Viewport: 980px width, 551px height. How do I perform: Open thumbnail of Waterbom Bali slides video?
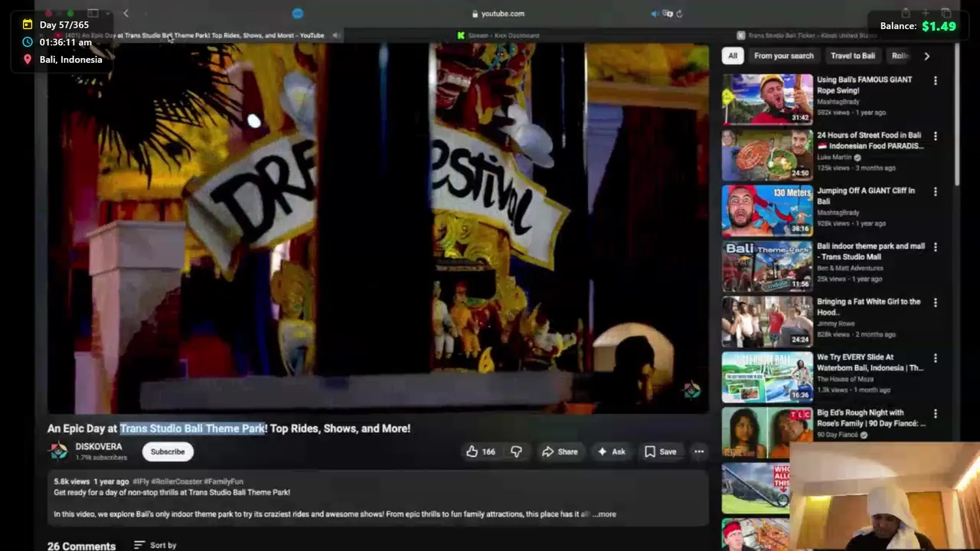click(767, 377)
